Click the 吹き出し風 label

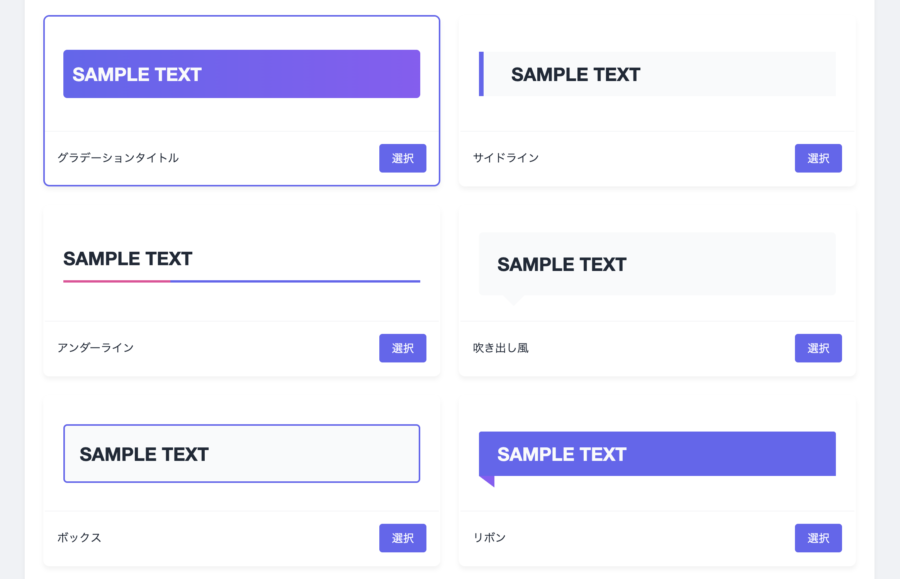[x=501, y=348]
